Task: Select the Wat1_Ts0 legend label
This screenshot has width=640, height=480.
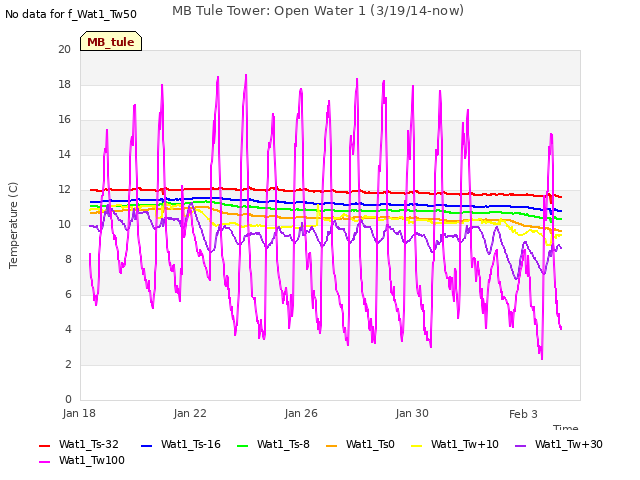Action: point(370,444)
